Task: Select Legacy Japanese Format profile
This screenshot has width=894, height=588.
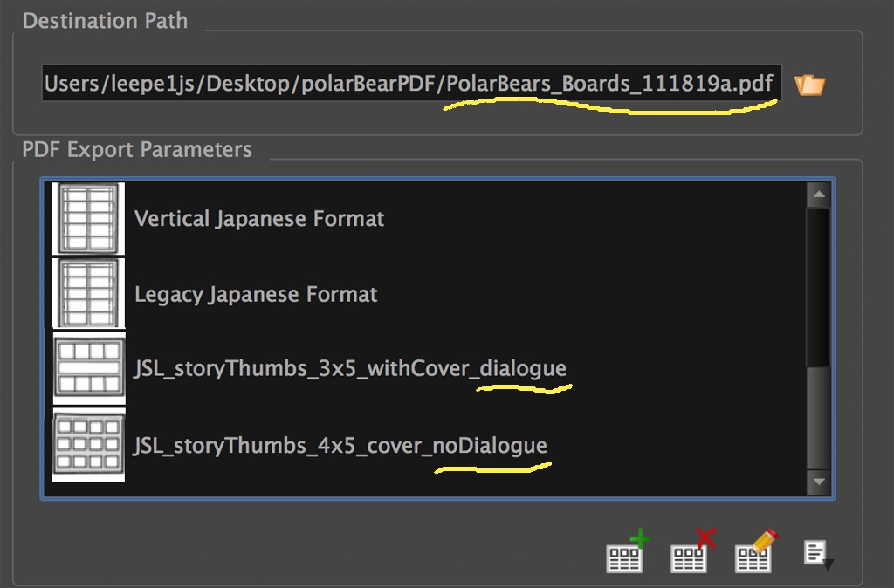Action: point(256,294)
